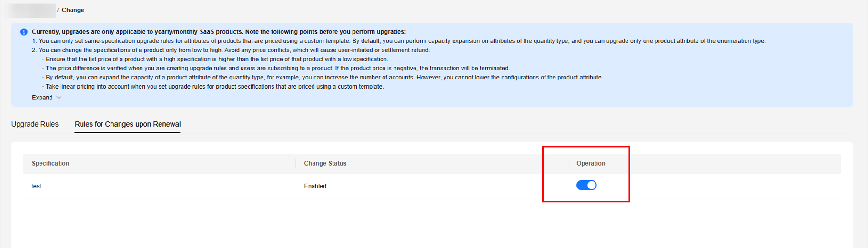
Task: Disable the renewal change toggle for test
Action: click(x=586, y=185)
